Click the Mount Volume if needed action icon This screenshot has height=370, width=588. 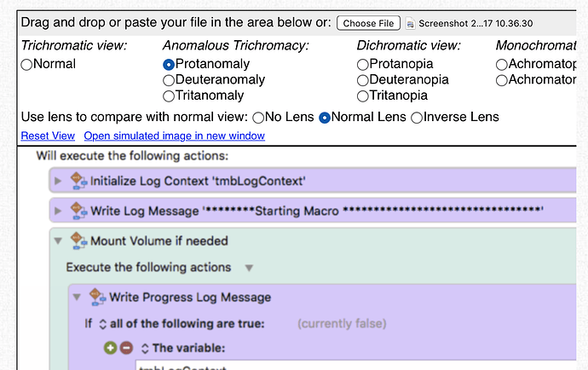click(x=78, y=241)
